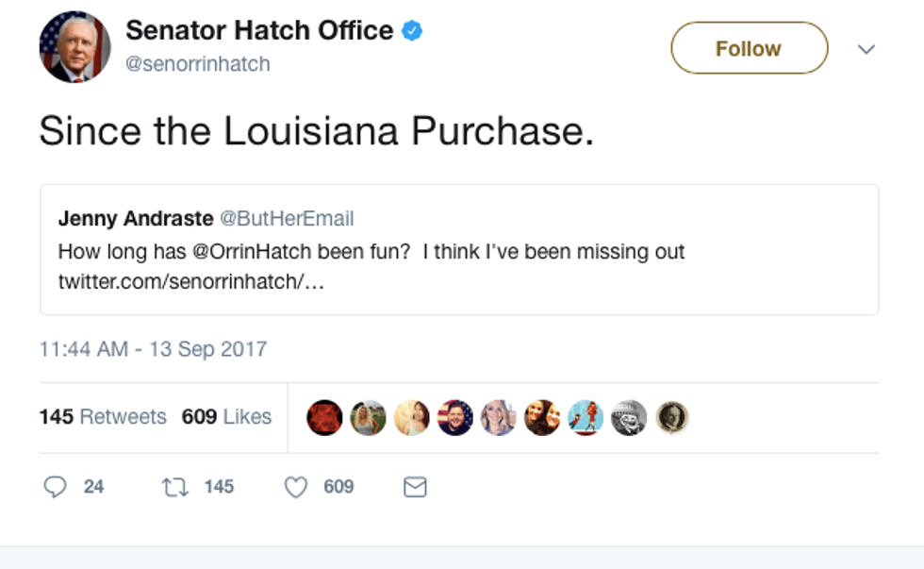Click the @senorrinhatch handle
Image resolution: width=924 pixels, height=569 pixels.
198,64
